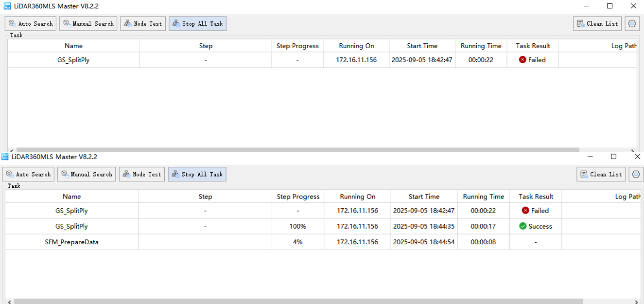
Task: Click Clean List in the lower window
Action: [601, 175]
